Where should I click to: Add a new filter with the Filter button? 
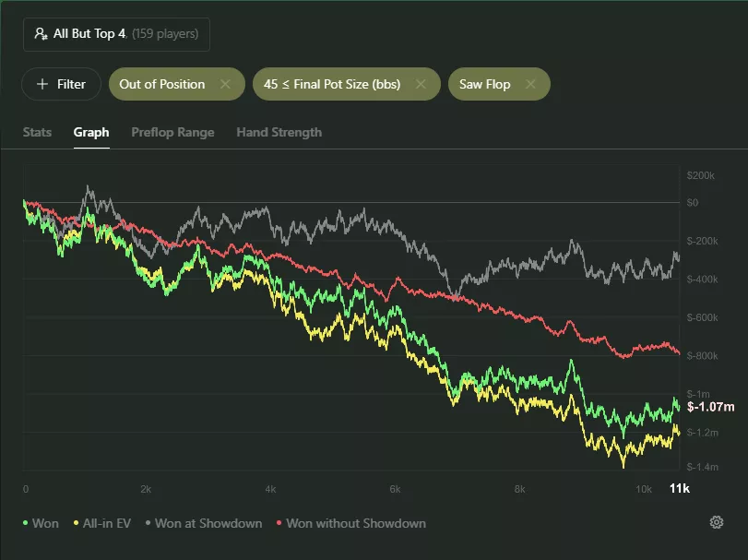point(61,85)
